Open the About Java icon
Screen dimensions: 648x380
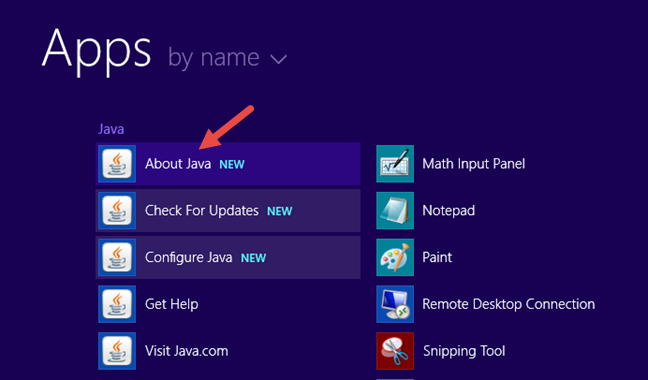coord(117,164)
